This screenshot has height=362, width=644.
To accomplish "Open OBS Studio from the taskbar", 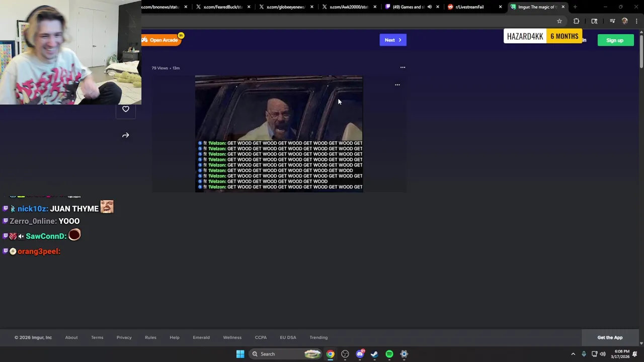I will pos(345,354).
